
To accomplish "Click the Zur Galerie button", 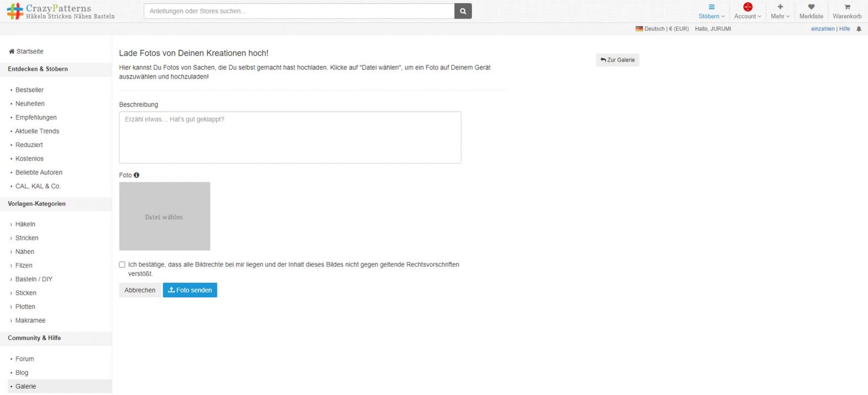I will click(x=617, y=60).
